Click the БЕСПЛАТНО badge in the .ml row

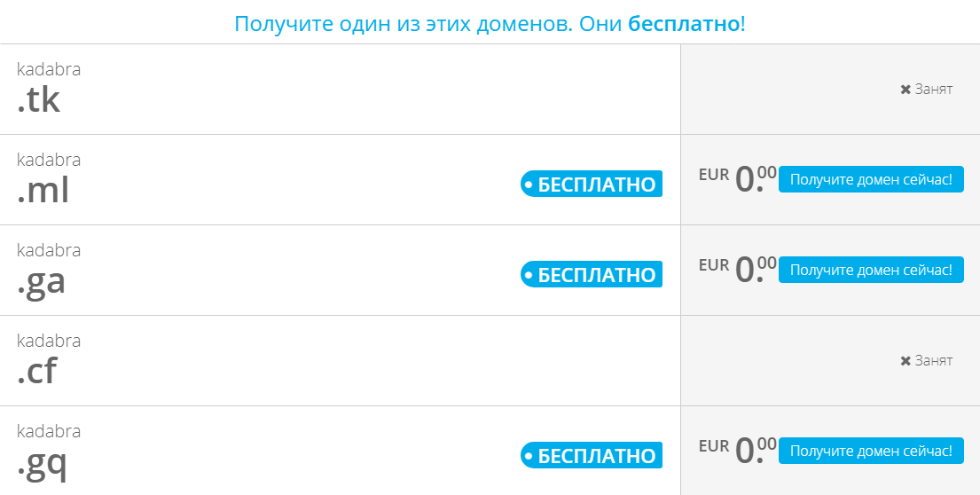[592, 185]
